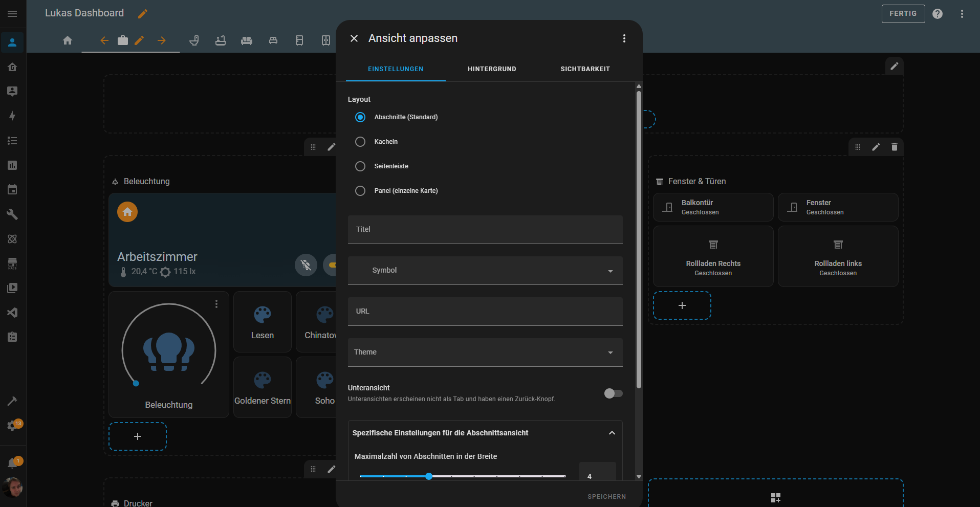Select the sofa room tab icon

point(247,40)
